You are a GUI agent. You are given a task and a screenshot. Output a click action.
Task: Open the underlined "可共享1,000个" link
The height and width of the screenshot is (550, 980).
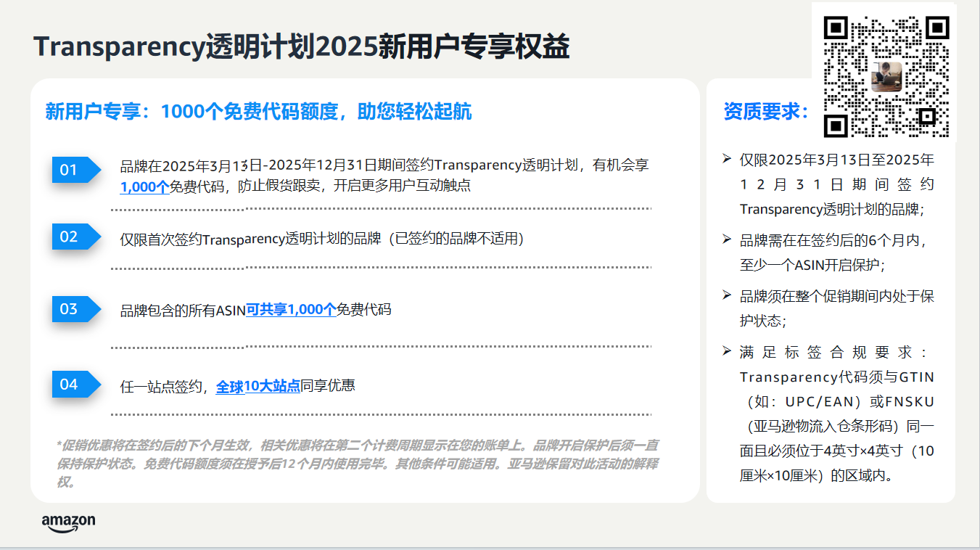291,310
